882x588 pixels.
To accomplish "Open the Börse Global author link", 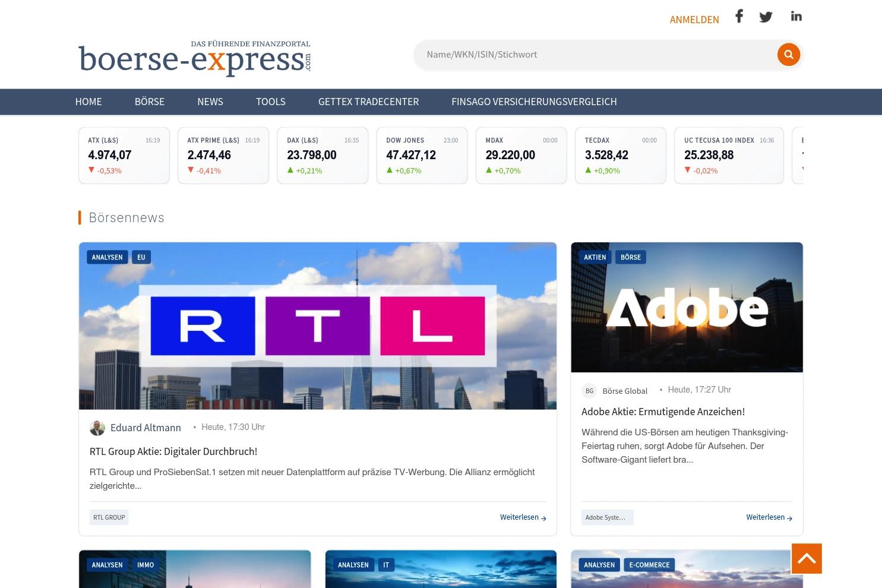I will 625,391.
